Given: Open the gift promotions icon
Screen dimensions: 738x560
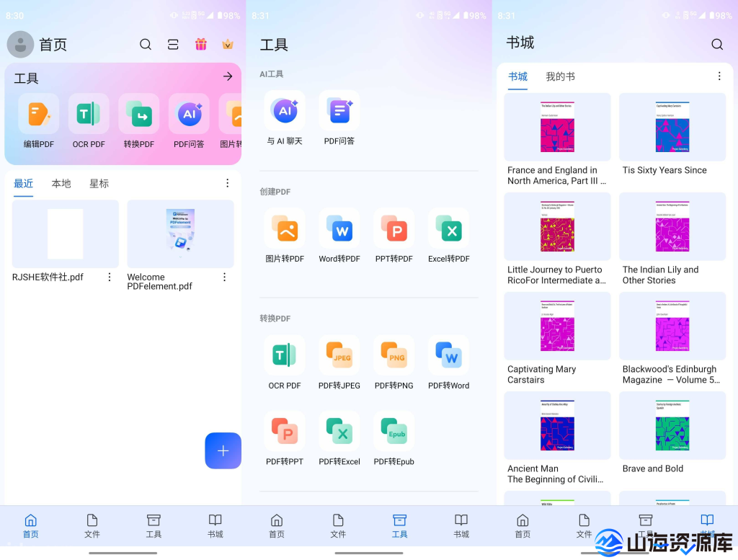Looking at the screenshot, I should tap(200, 44).
